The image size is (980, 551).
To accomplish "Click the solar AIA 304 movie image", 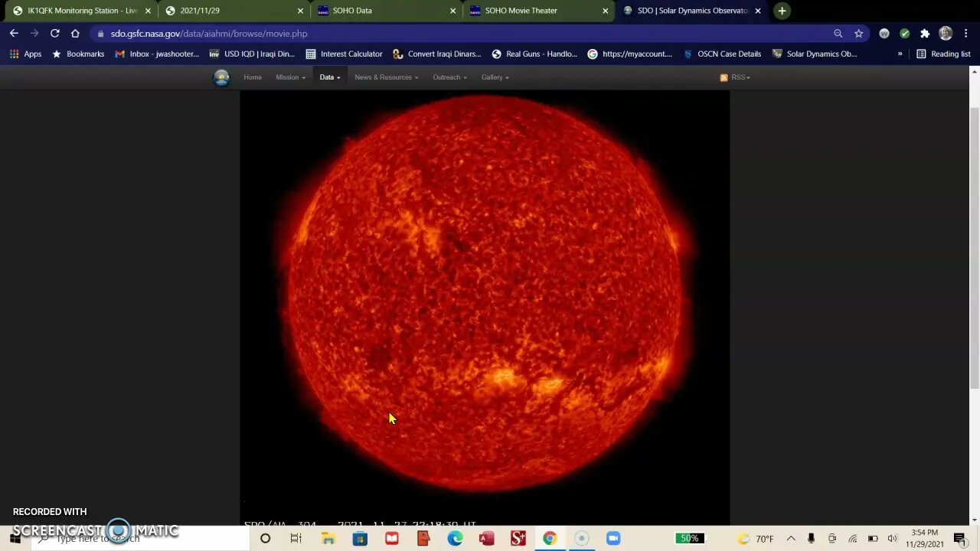I will [x=485, y=308].
